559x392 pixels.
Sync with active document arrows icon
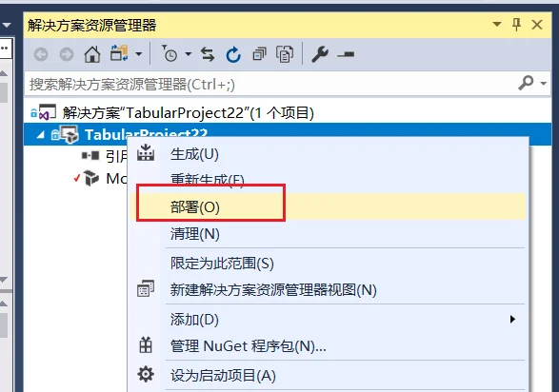(208, 54)
